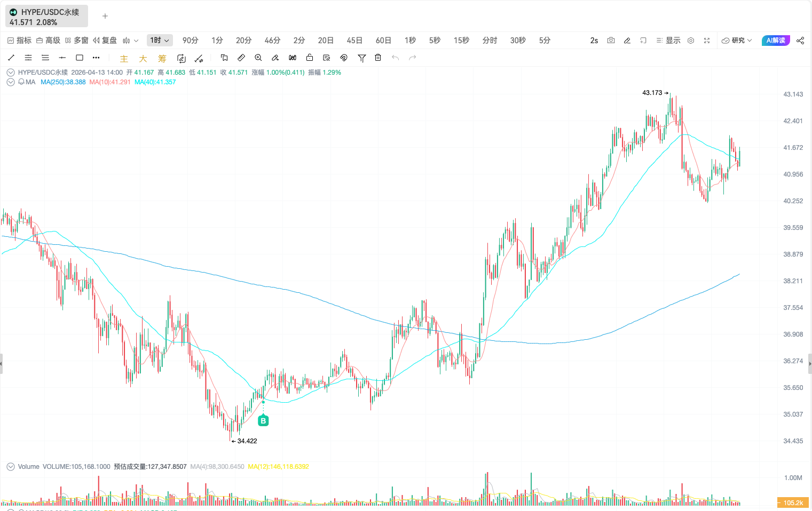The image size is (812, 511).
Task: Click the zoom-in magnifier tool
Action: pos(258,58)
